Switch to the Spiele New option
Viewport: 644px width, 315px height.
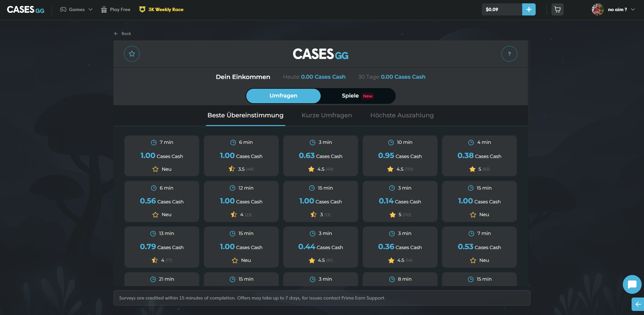tap(357, 96)
